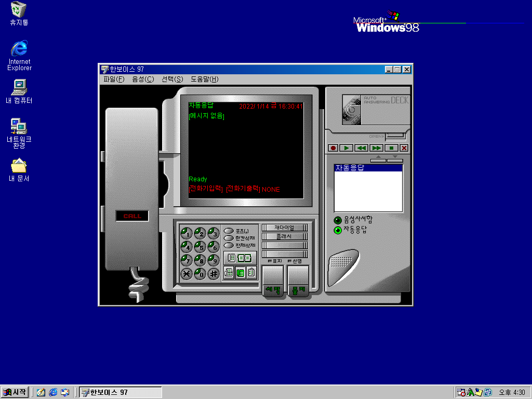Viewport: 532px width, 399px height.
Task: Click the 한칸삭제 backspace button
Action: [x=229, y=238]
